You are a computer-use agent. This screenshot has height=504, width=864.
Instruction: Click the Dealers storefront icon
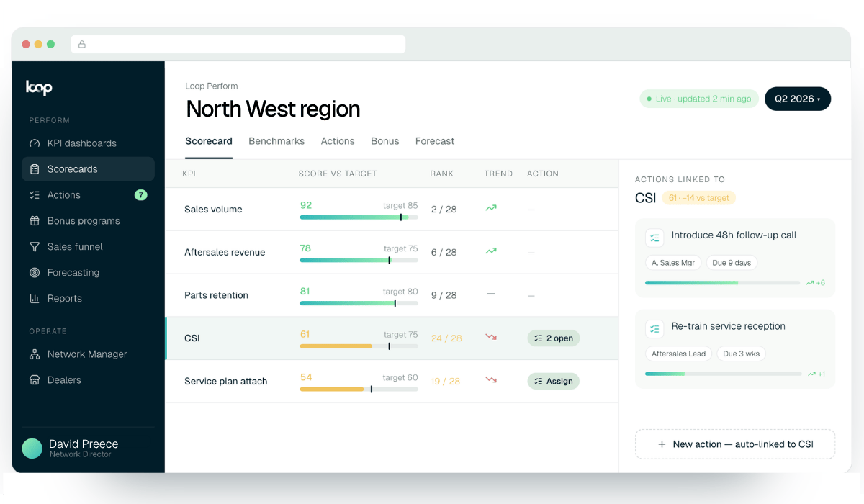tap(35, 380)
